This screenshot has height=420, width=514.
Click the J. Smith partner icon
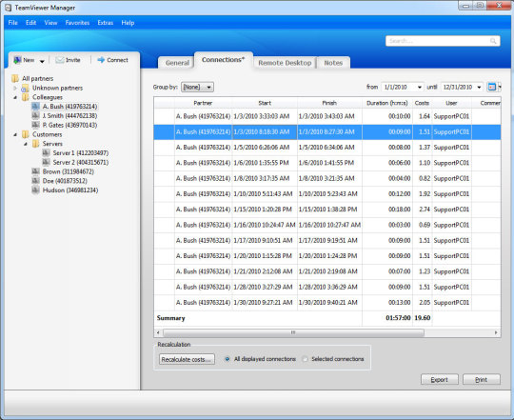36,116
